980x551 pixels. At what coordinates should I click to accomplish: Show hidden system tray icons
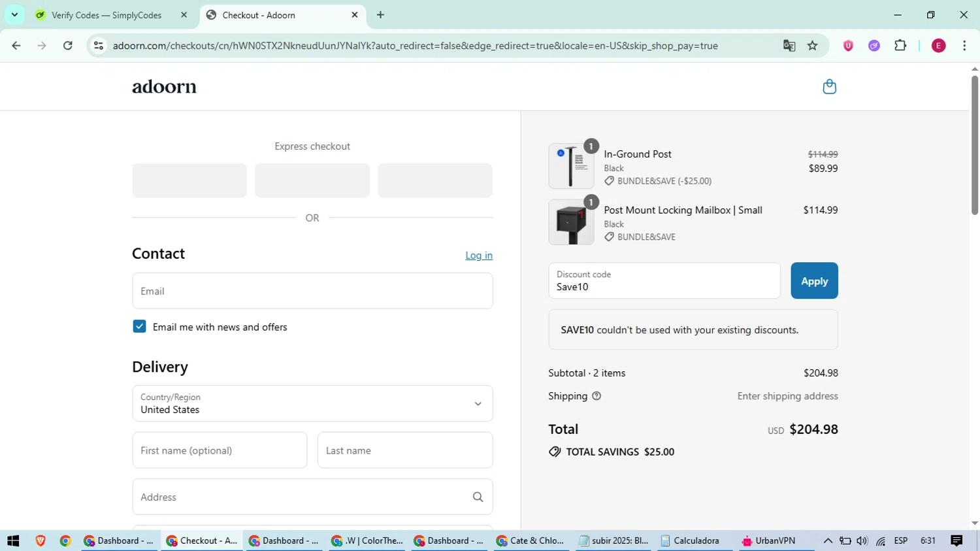click(828, 541)
